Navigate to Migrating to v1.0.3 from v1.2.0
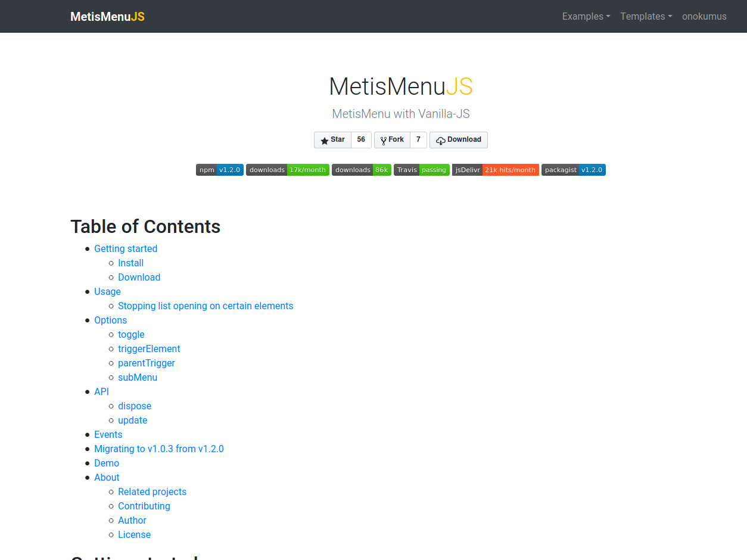The height and width of the screenshot is (560, 747). click(159, 449)
